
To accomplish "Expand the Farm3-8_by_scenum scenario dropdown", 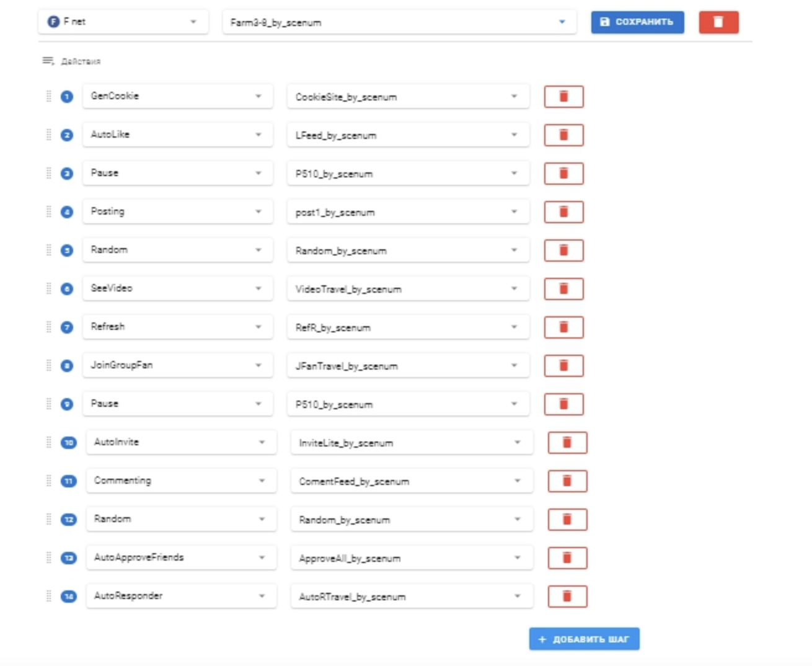I will click(399, 22).
